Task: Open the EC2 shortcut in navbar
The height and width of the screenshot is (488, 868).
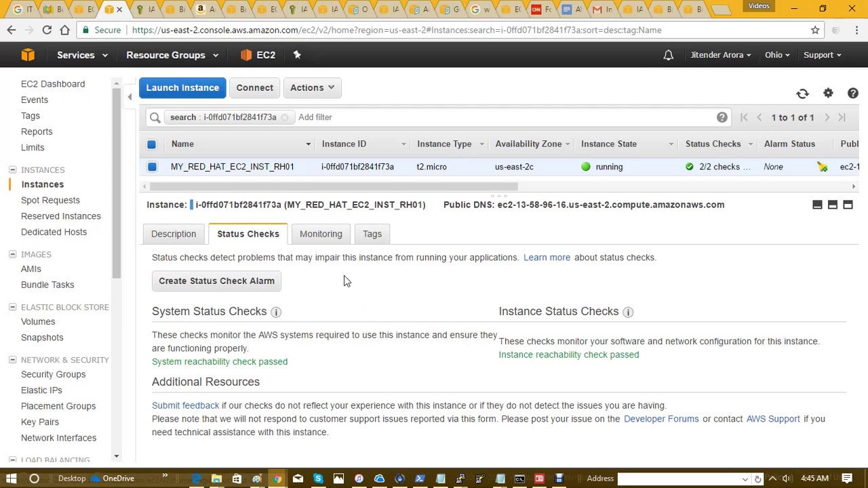Action: [258, 55]
